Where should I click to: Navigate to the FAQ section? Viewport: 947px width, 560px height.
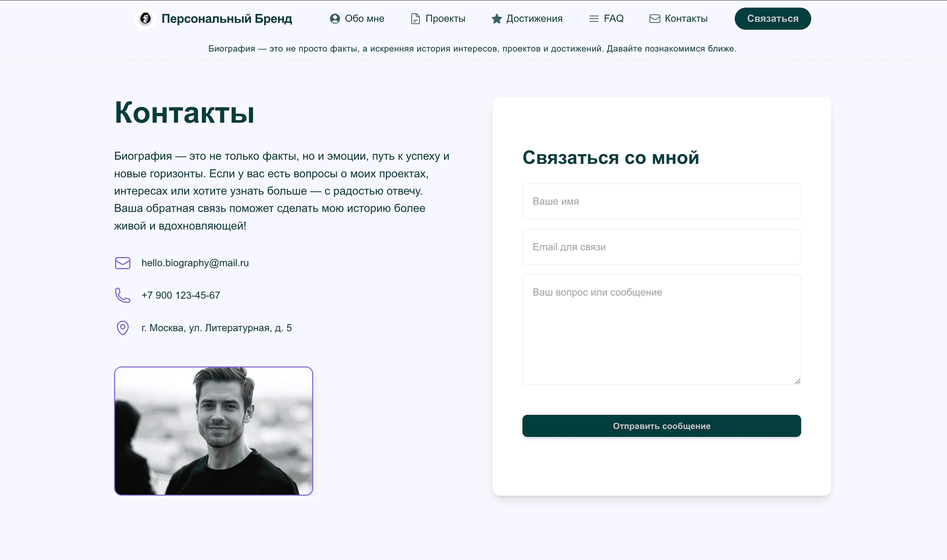click(613, 18)
